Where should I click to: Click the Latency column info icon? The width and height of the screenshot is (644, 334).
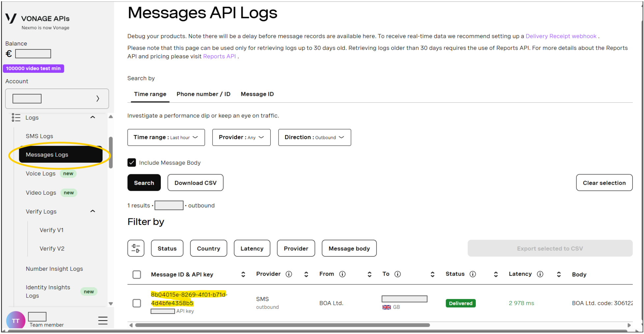[x=540, y=274]
